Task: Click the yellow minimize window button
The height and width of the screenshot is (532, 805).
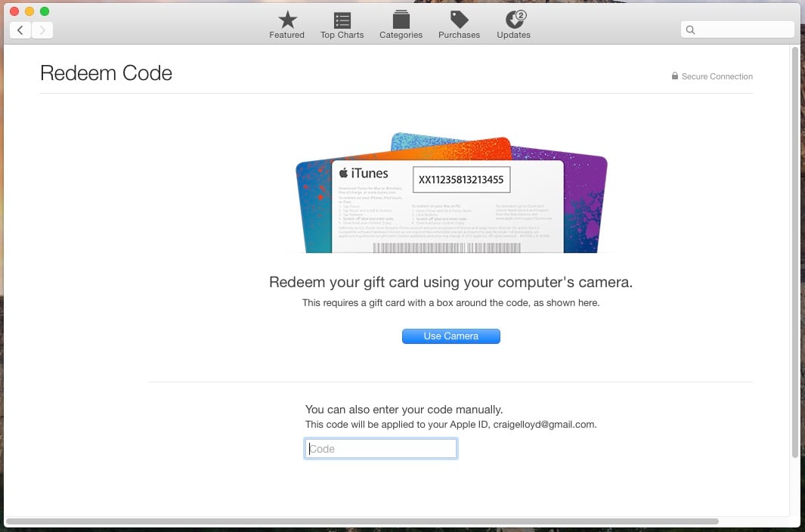Action: [29, 11]
